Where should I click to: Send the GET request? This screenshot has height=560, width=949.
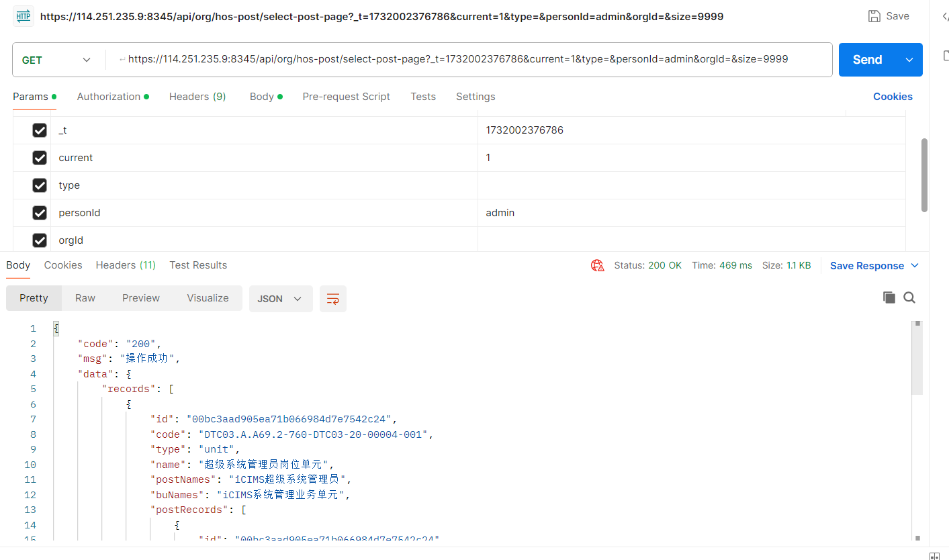pyautogui.click(x=868, y=60)
